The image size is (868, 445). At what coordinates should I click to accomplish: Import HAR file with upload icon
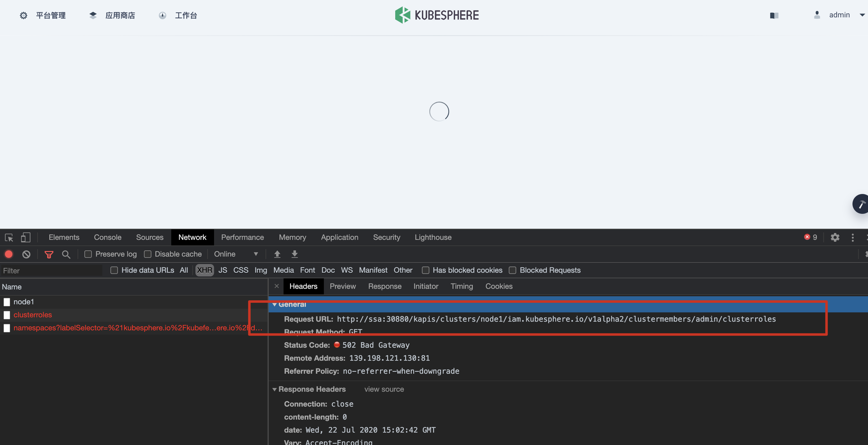click(277, 254)
